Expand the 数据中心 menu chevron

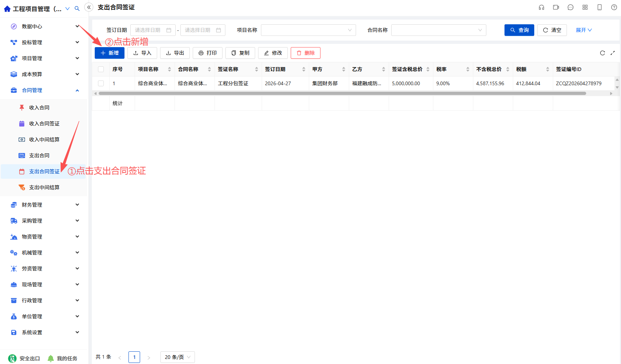77,26
